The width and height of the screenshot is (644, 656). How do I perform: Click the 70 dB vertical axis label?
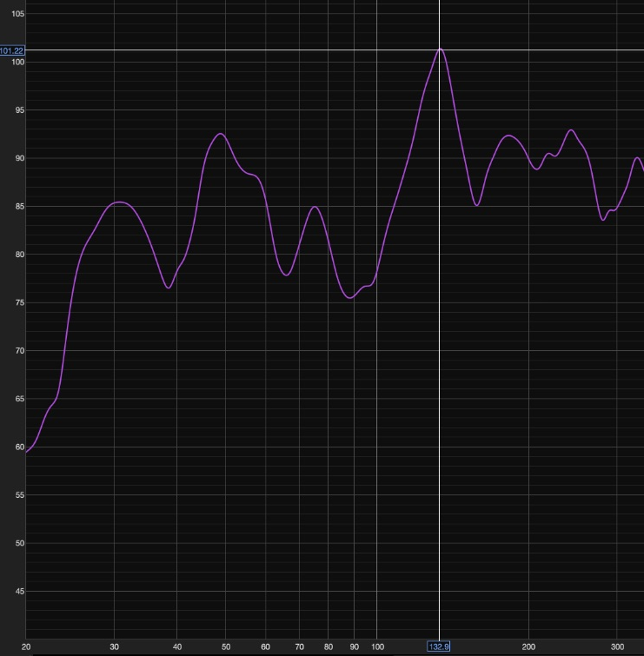coord(20,350)
